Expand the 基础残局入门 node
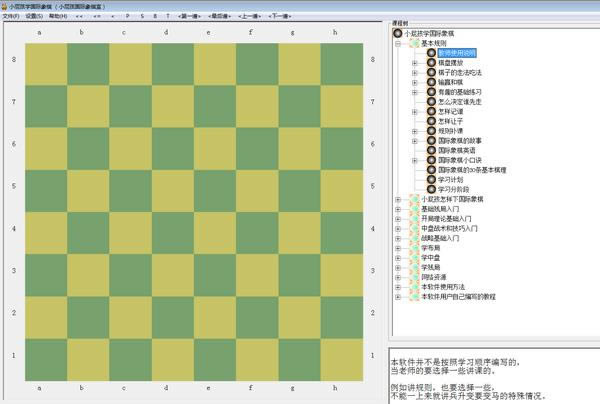Viewport: 600px width, 404px height. coord(398,209)
